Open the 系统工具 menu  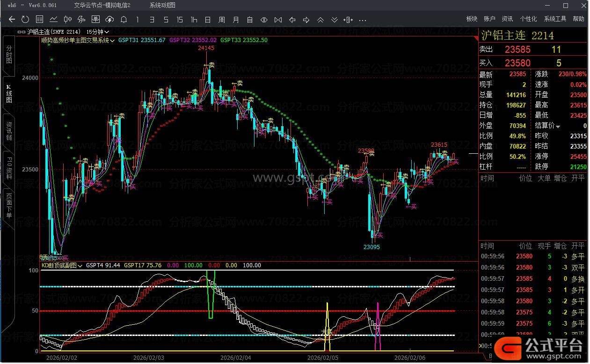point(555,19)
